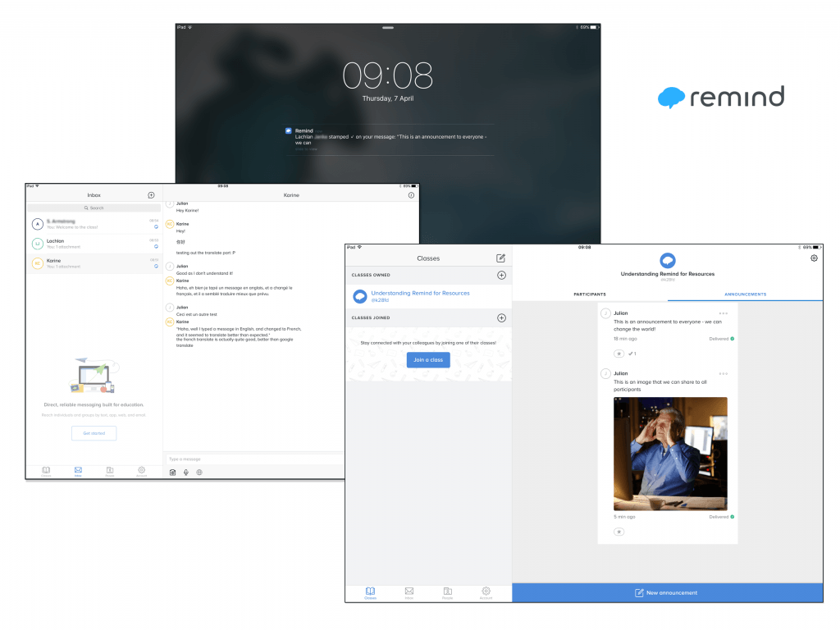Open class settings gear on Understanding Remind screen
The height and width of the screenshot is (630, 840).
tap(813, 258)
